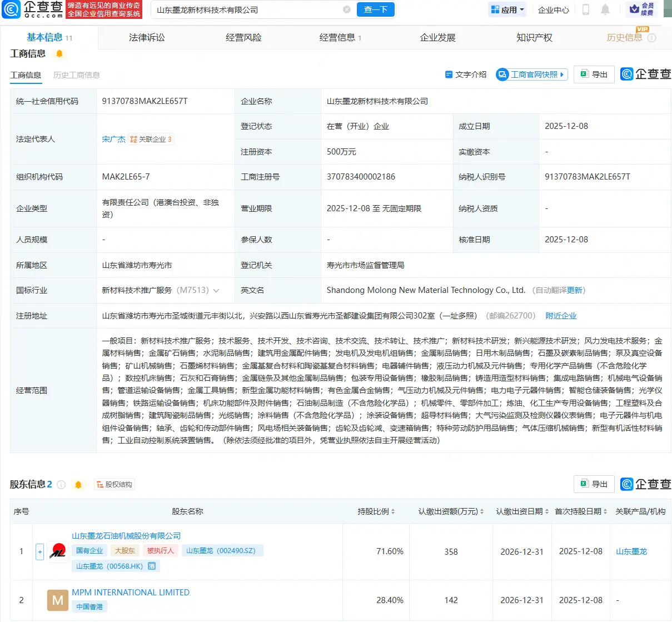This screenshot has height=622, width=672.
Task: Open the 宋广杰 legal representative link
Action: (113, 139)
